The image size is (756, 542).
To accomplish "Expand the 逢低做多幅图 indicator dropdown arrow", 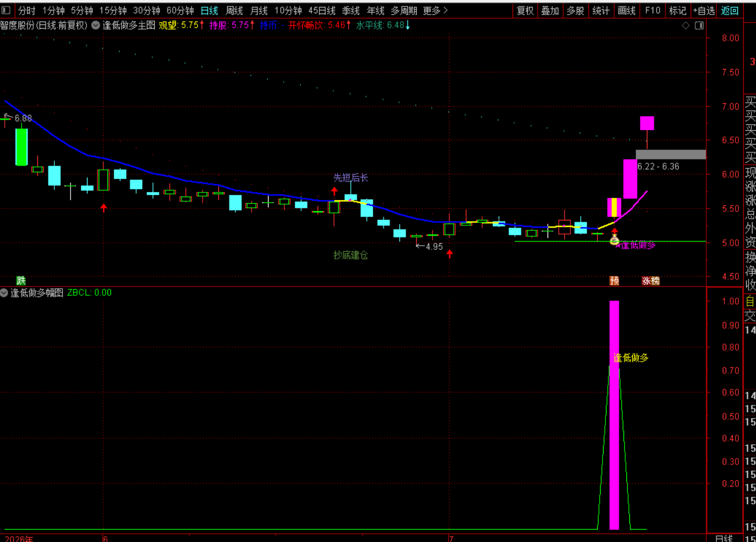I will (x=4, y=293).
